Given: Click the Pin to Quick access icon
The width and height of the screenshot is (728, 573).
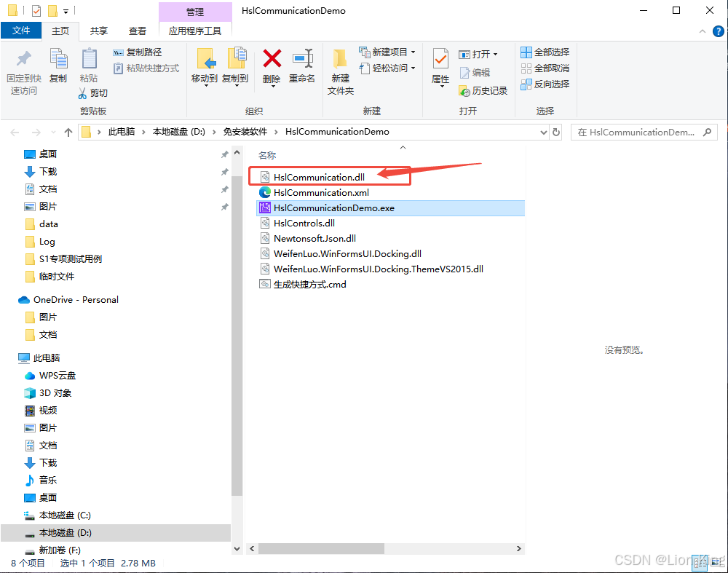Looking at the screenshot, I should coord(24,60).
